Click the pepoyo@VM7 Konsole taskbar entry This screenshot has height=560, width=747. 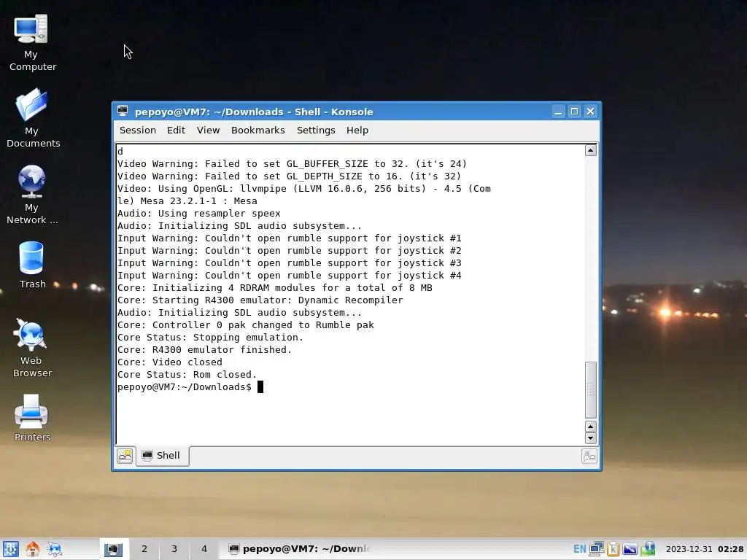tap(299, 549)
